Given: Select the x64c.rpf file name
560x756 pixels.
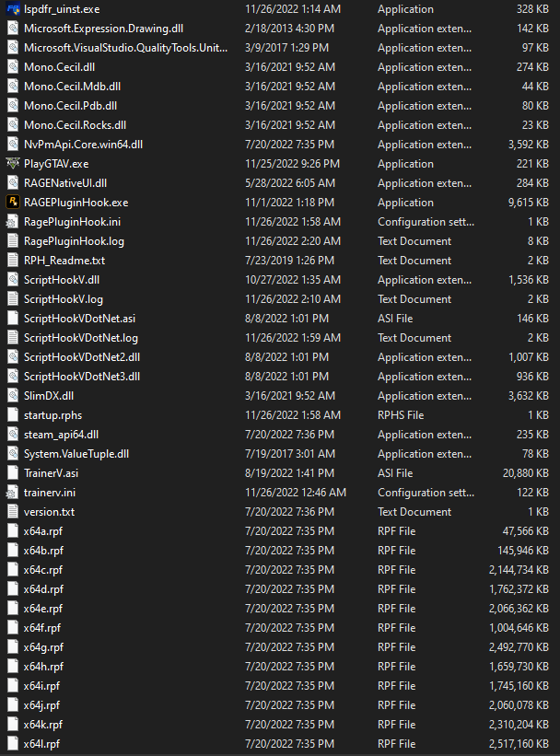Looking at the screenshot, I should (43, 570).
